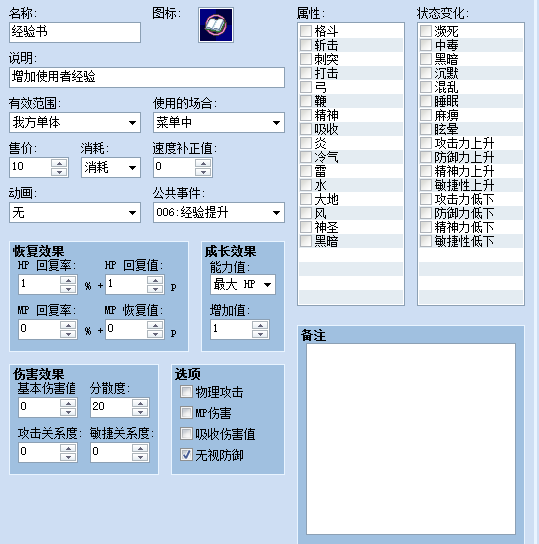Viewport: 539px width, 544px height.
Task: Open the 使用的场合 dropdown showing 菜单中
Action: pyautogui.click(x=219, y=122)
